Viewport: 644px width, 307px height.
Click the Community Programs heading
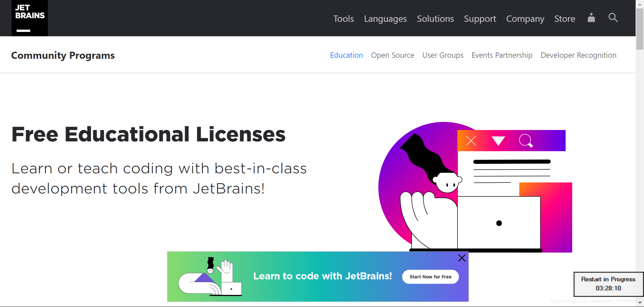pyautogui.click(x=63, y=55)
